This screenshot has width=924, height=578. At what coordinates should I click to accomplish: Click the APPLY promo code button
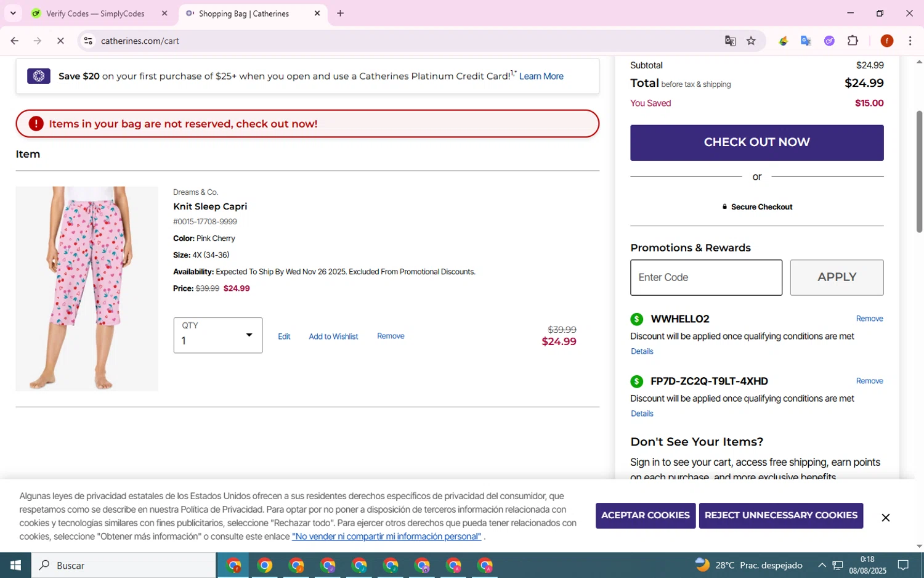pyautogui.click(x=837, y=277)
